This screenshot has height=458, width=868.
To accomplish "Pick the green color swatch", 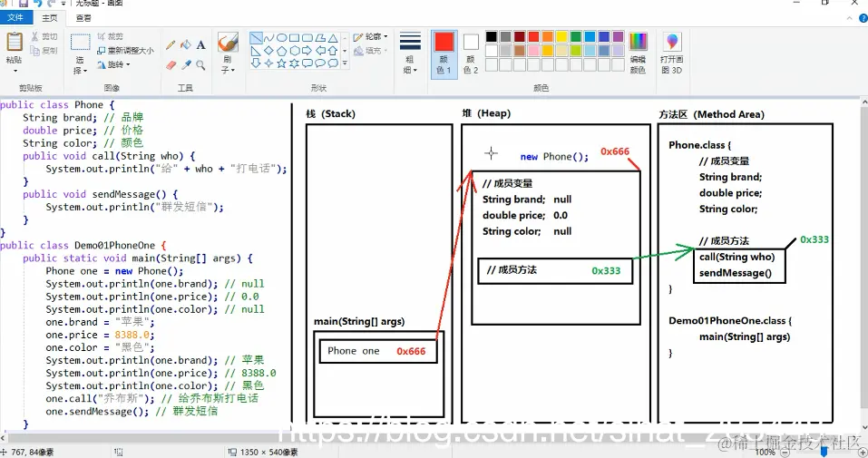I will 576,36.
